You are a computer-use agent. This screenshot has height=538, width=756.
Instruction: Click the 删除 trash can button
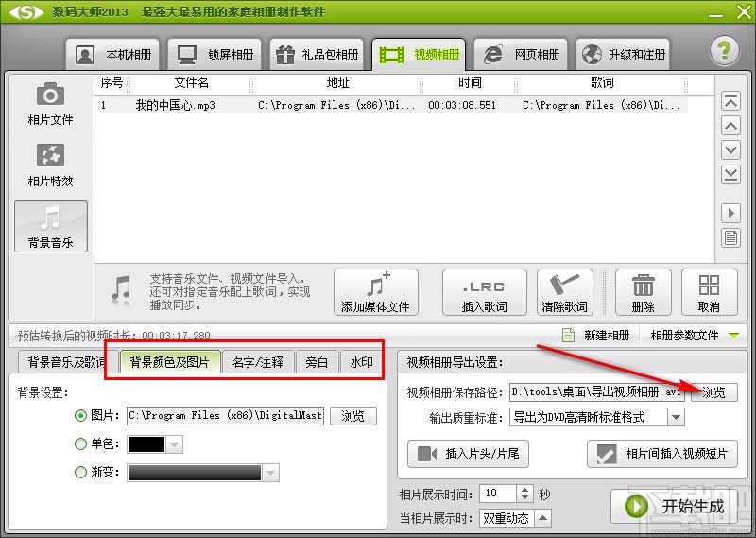point(644,292)
